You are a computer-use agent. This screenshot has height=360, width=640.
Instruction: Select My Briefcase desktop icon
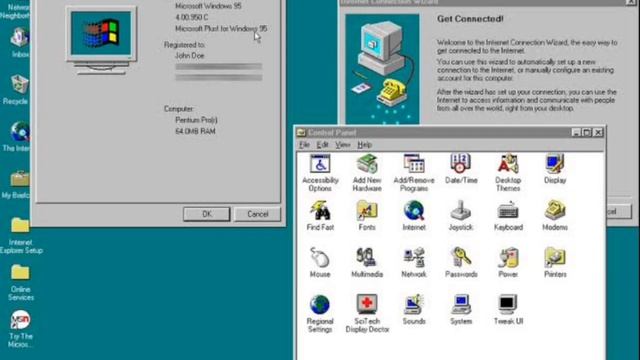click(17, 184)
